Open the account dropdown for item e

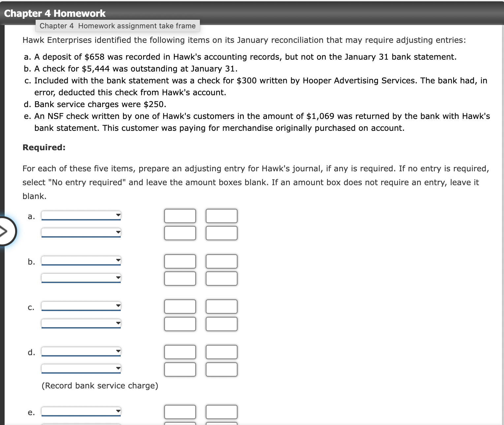(x=81, y=411)
